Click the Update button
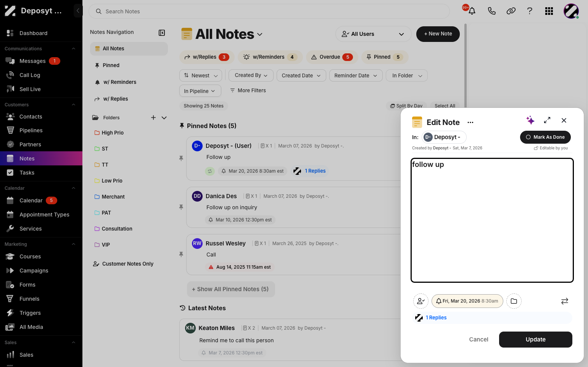The image size is (588, 367). [536, 340]
